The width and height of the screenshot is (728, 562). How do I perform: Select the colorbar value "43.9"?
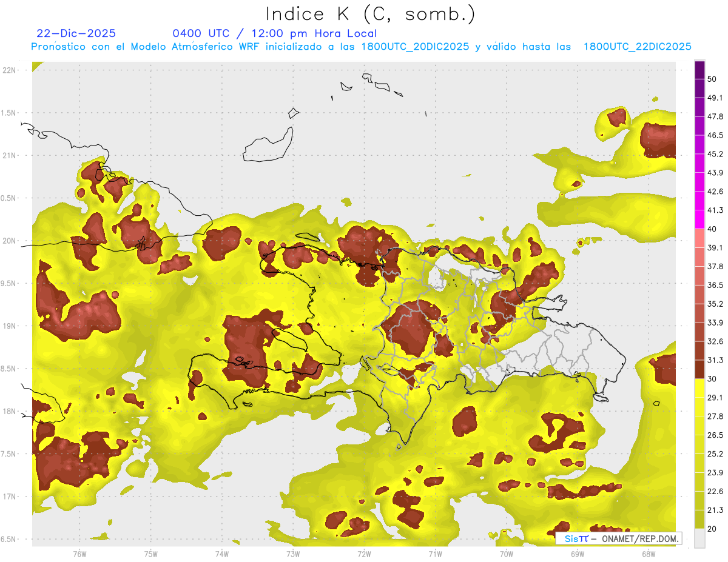point(715,173)
